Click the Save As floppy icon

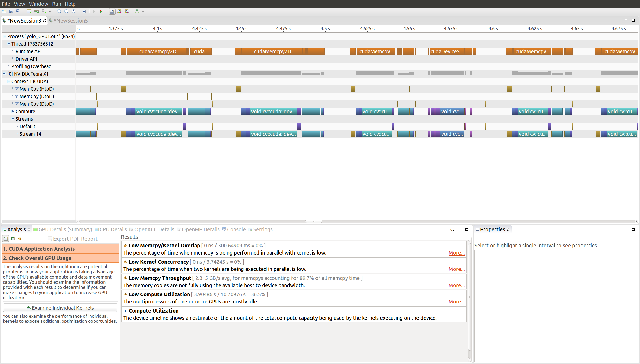[18, 11]
